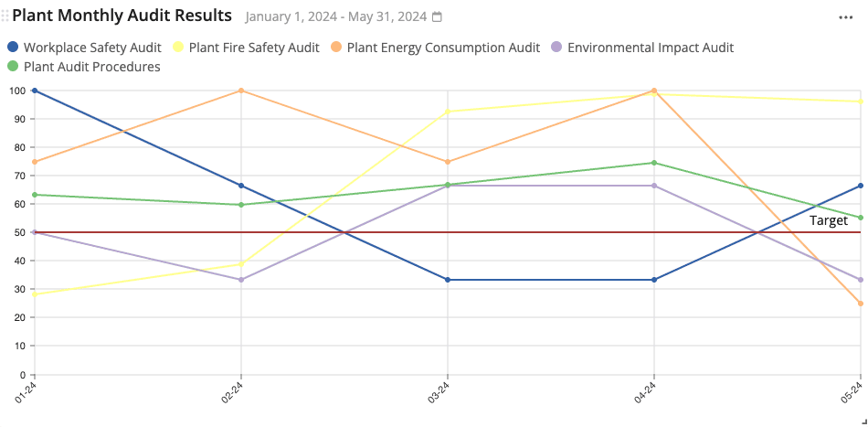Toggle the Plant Audit Procedures legend label
This screenshot has width=868, height=427.
pos(91,67)
